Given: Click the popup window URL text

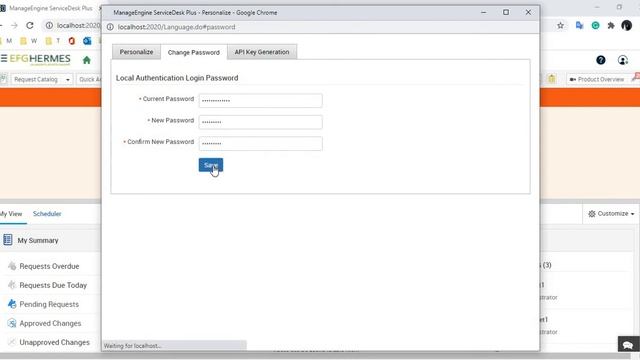Looking at the screenshot, I should click(176, 27).
